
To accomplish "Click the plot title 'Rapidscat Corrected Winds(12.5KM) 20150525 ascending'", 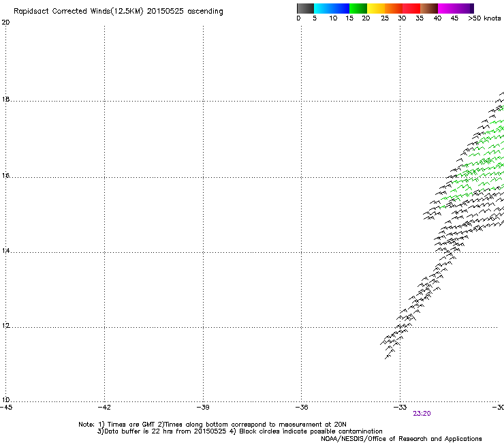I will pyautogui.click(x=119, y=12).
